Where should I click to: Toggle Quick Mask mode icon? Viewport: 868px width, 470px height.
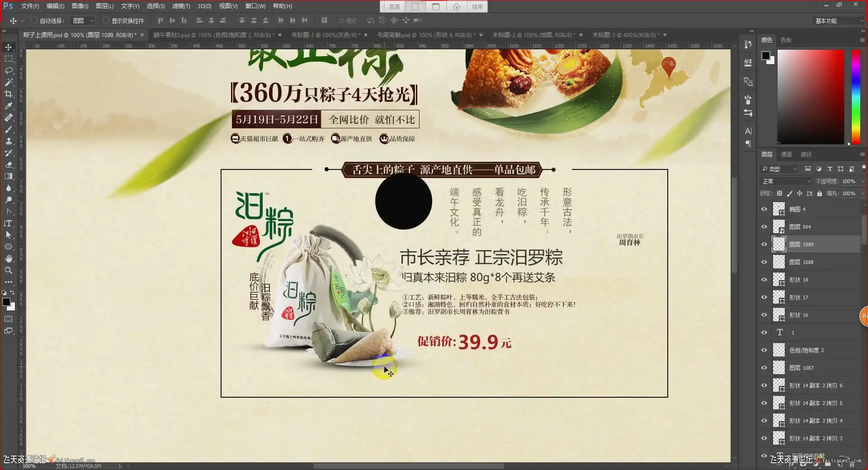tap(9, 319)
